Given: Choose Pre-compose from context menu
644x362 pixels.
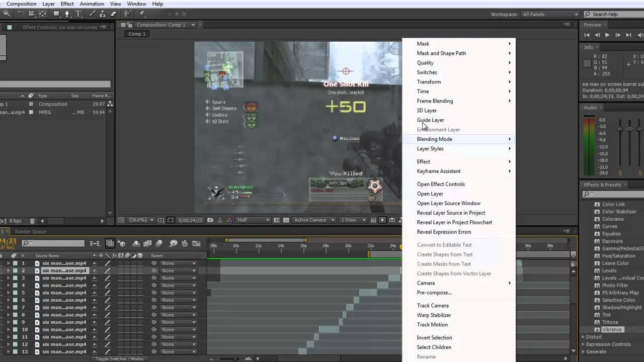Looking at the screenshot, I should coord(434,293).
